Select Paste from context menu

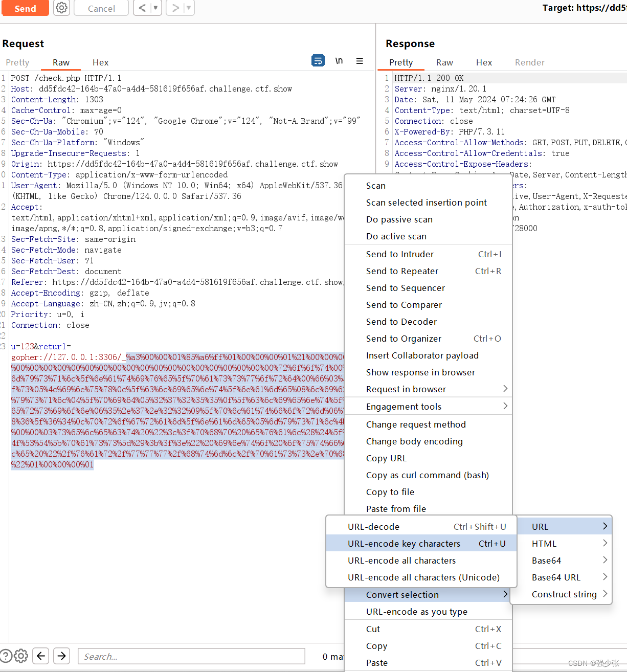428,663
